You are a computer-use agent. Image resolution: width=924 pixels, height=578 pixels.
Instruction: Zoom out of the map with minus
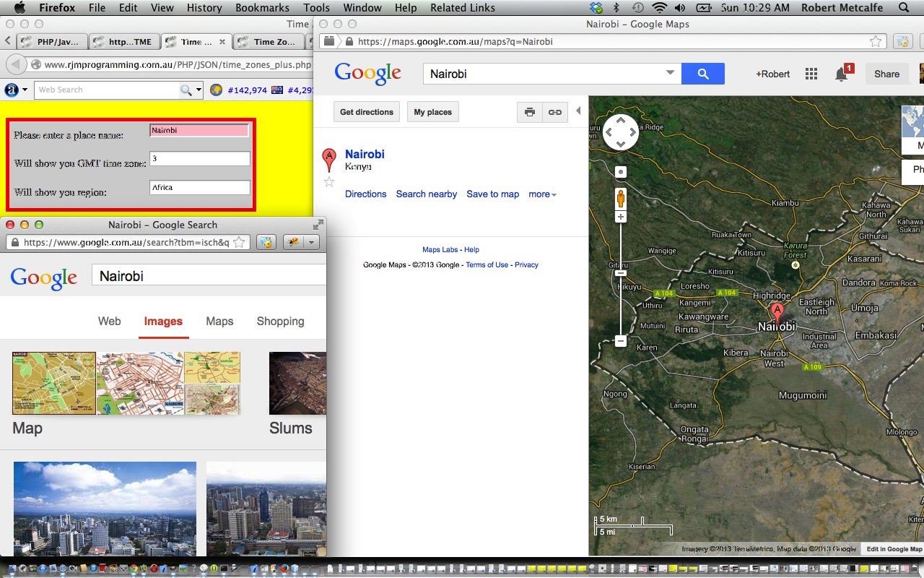pyautogui.click(x=621, y=341)
